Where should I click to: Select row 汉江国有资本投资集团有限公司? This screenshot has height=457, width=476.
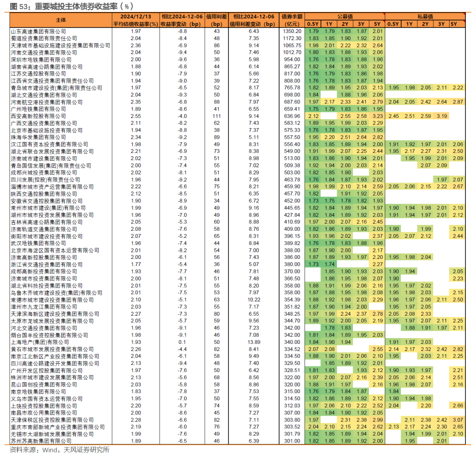point(238,144)
